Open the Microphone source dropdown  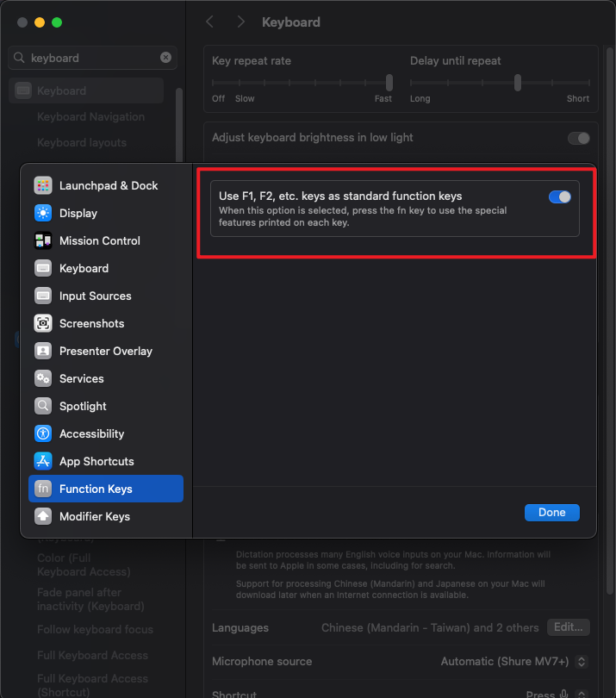pyautogui.click(x=514, y=662)
